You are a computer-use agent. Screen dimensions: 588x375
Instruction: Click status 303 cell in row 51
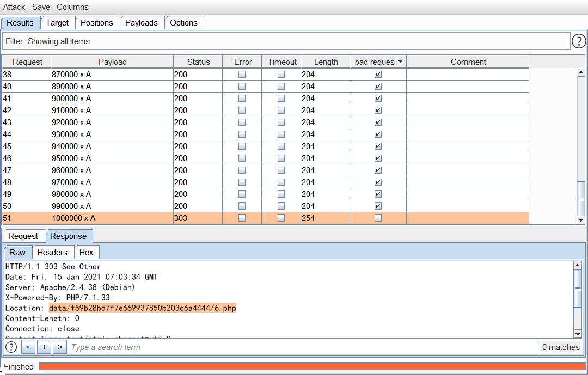[x=198, y=218]
